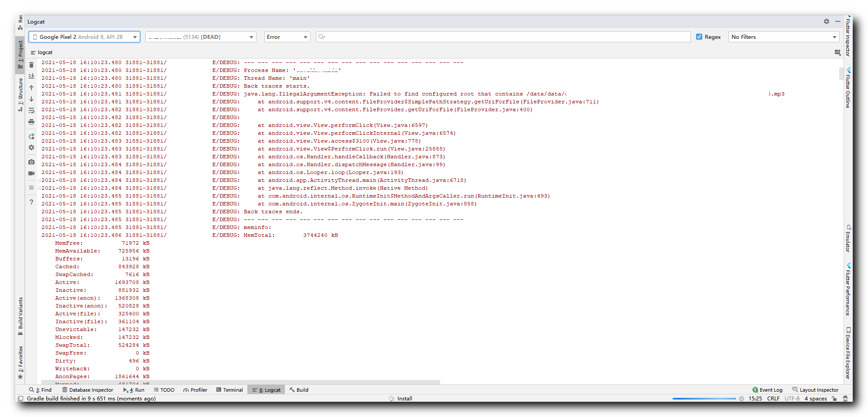Open the Layout Inspector

[816, 390]
